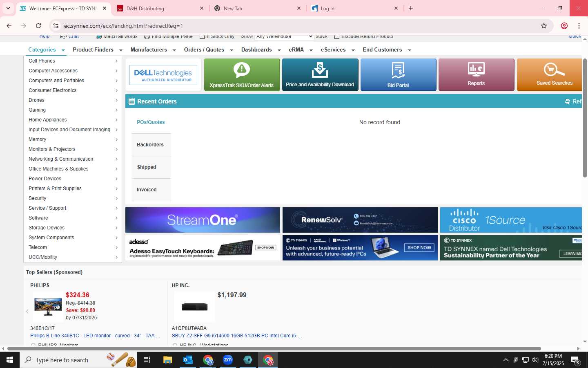This screenshot has width=588, height=368.
Task: Open Windows Start menu
Action: click(10, 360)
